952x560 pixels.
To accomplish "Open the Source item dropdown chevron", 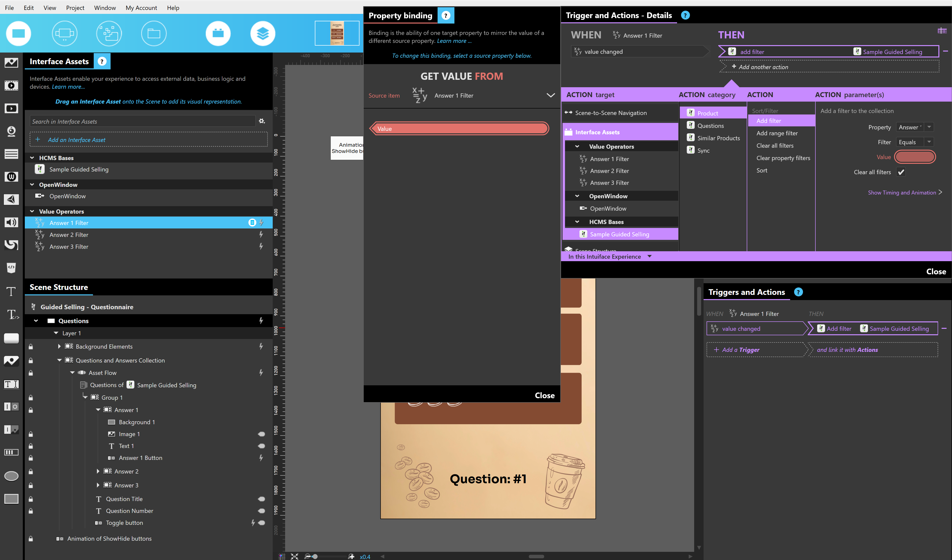I will click(551, 96).
